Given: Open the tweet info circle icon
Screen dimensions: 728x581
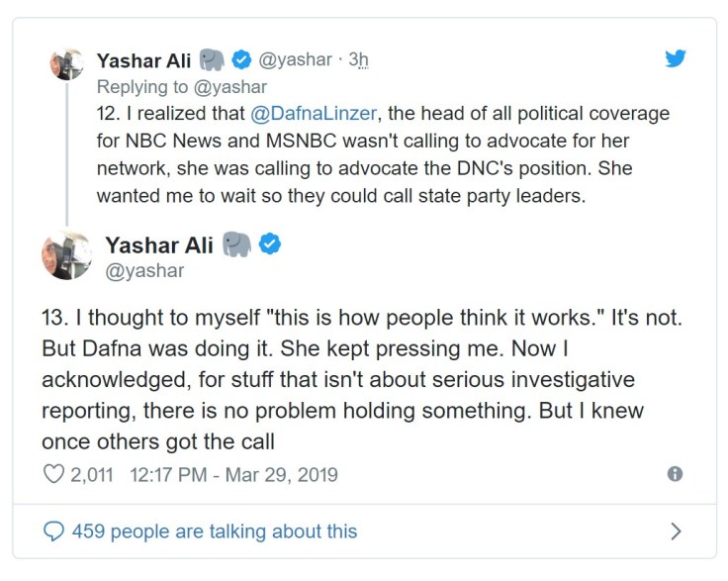Looking at the screenshot, I should coord(676,474).
